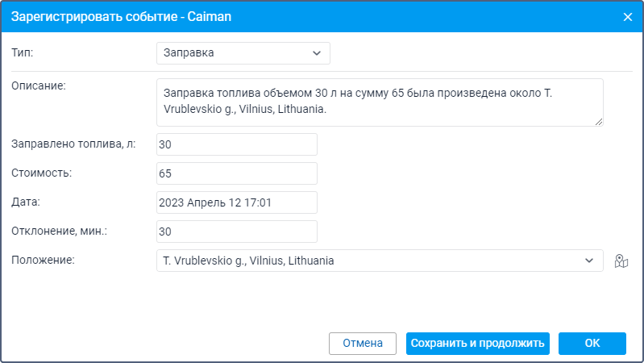This screenshot has width=644, height=363.
Task: Click the Сохранить и продолжить button
Action: pos(478,344)
